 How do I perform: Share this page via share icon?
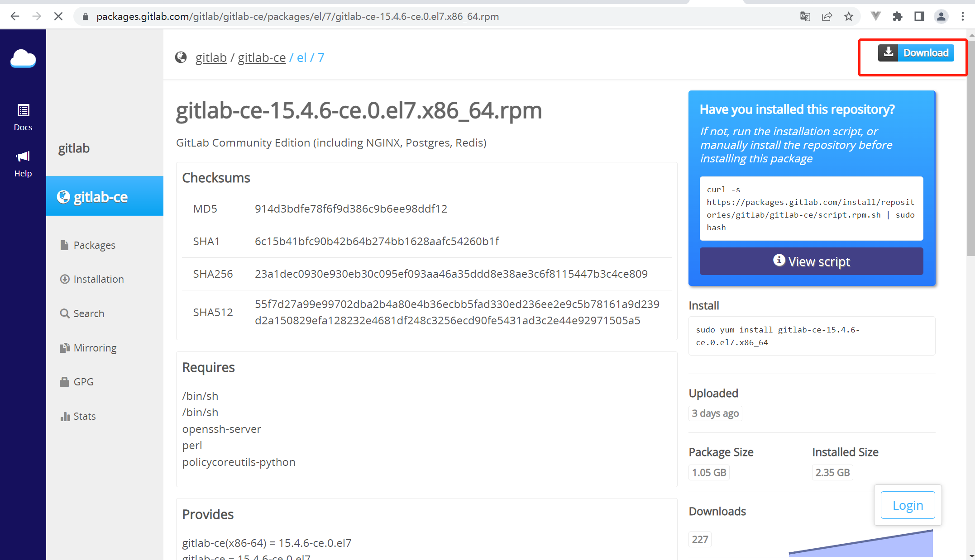point(827,17)
